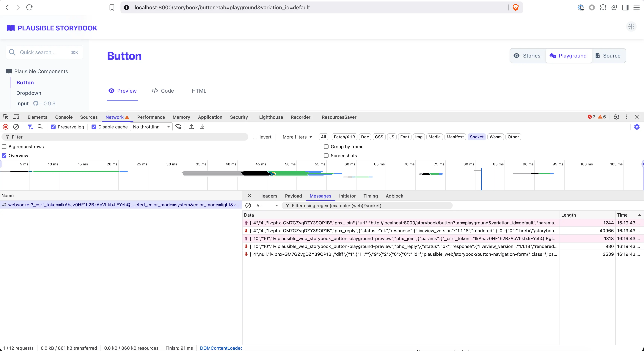
Task: Select Button in the sidebar
Action: [25, 82]
